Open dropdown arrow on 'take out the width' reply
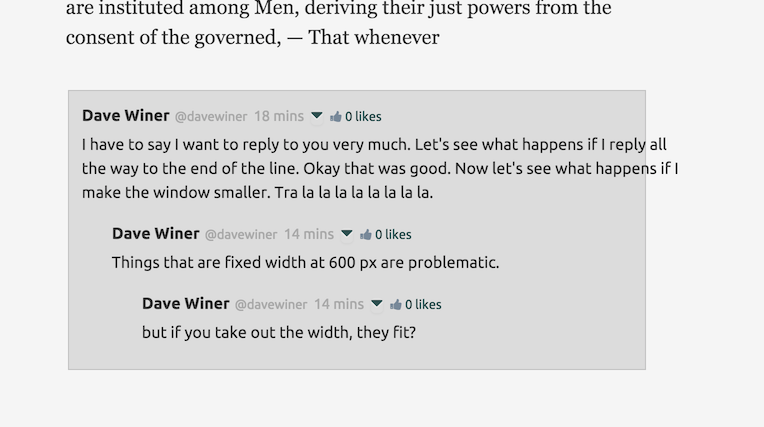 (x=377, y=304)
